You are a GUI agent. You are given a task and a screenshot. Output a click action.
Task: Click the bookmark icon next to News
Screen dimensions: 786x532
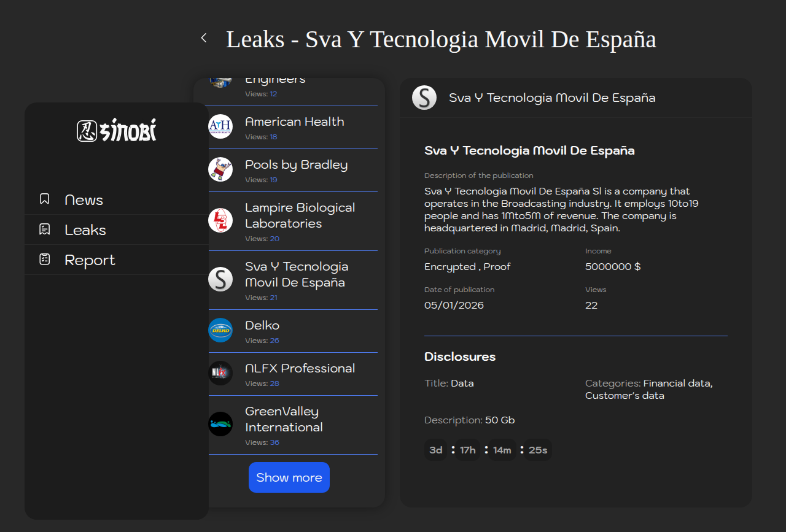[45, 199]
